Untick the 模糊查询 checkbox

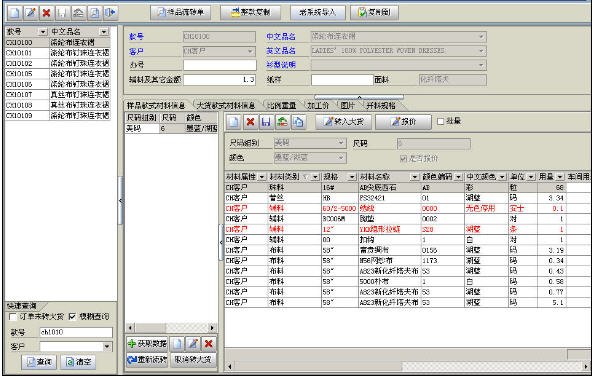(x=72, y=317)
